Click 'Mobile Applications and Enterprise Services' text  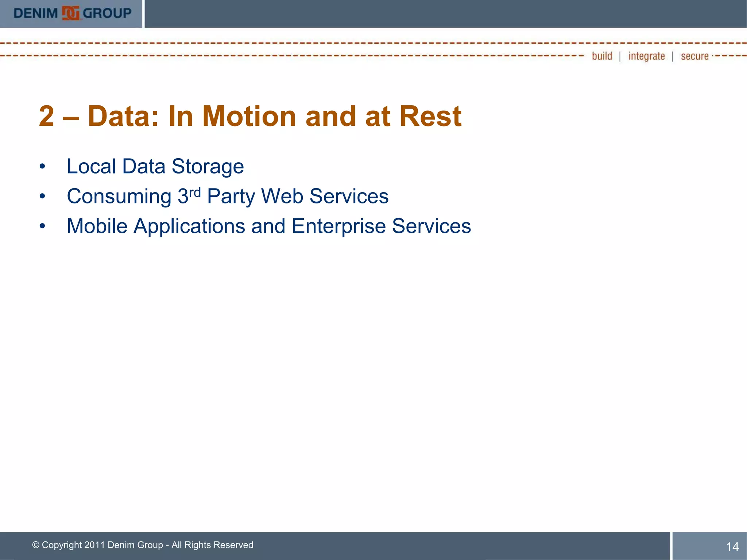[269, 226]
